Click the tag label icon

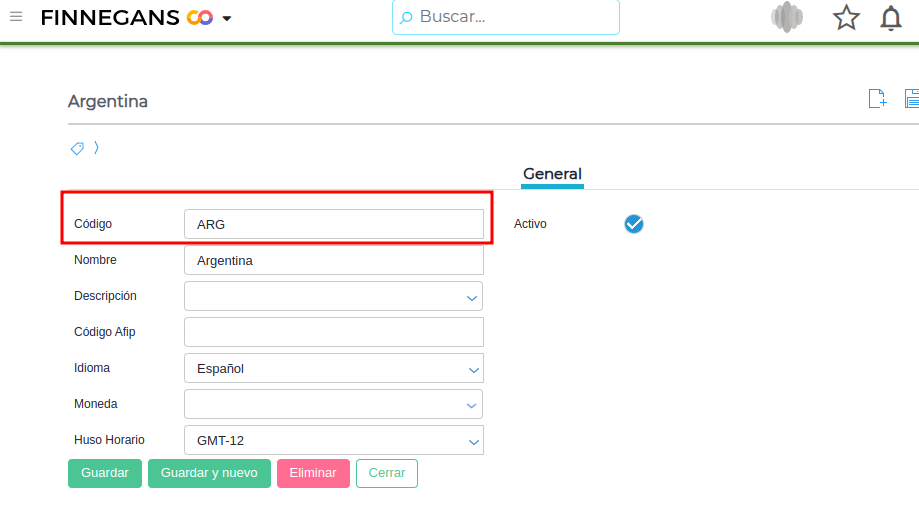77,148
